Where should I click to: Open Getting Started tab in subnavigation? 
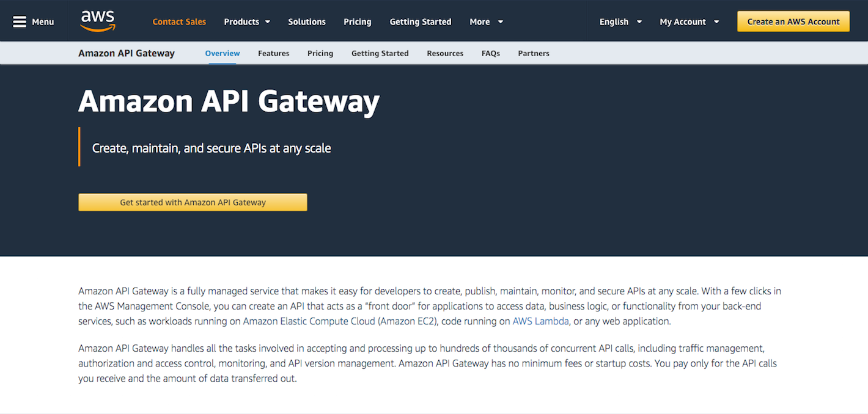click(x=380, y=53)
